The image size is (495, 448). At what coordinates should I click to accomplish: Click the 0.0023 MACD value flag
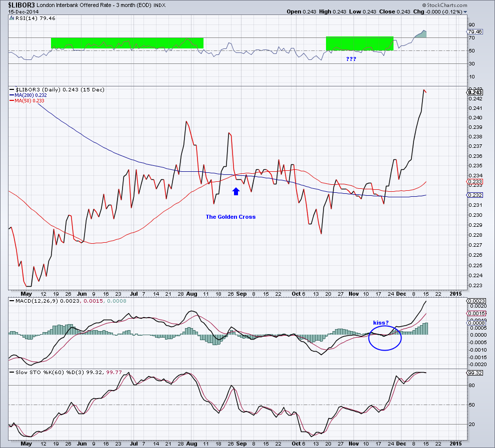tap(476, 301)
